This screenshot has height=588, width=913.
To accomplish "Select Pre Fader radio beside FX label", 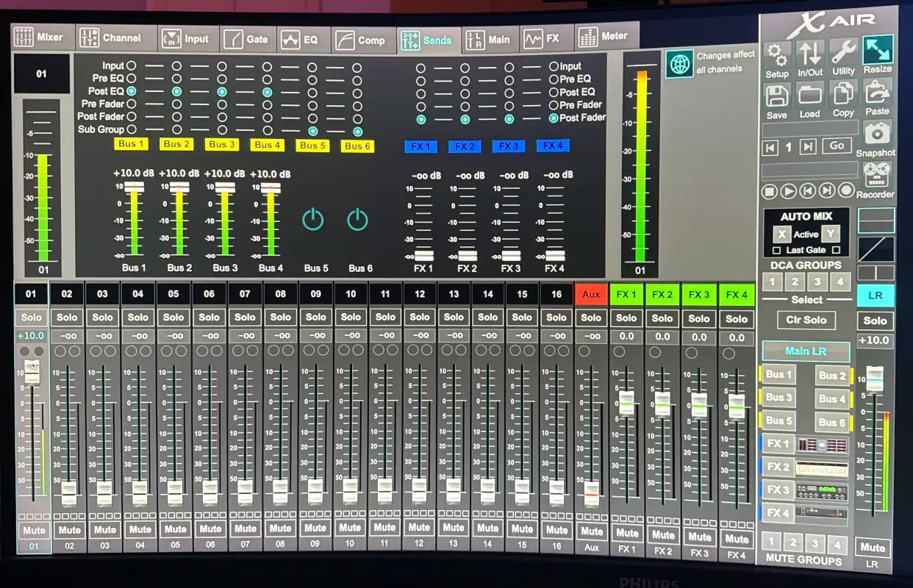I will point(554,105).
